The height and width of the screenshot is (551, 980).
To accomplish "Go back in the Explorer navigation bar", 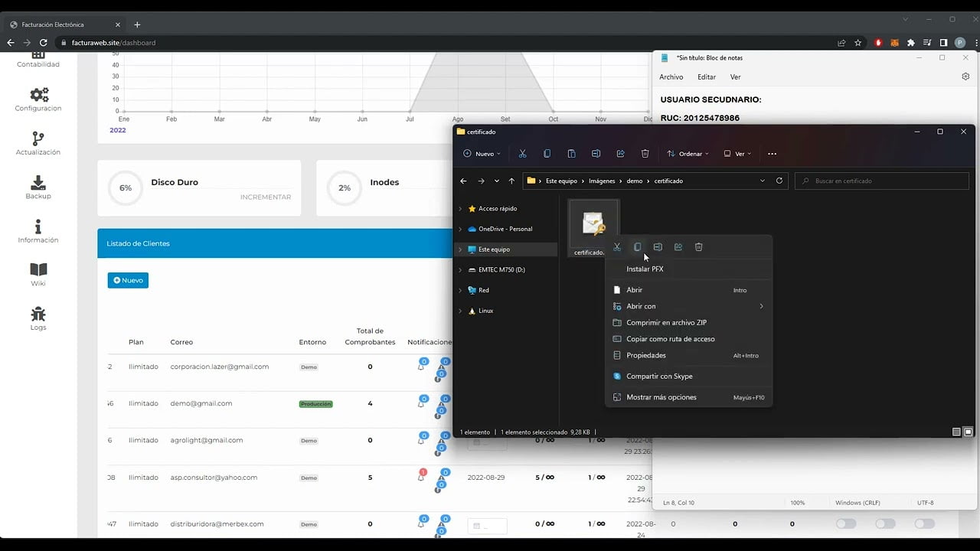I will click(x=463, y=181).
